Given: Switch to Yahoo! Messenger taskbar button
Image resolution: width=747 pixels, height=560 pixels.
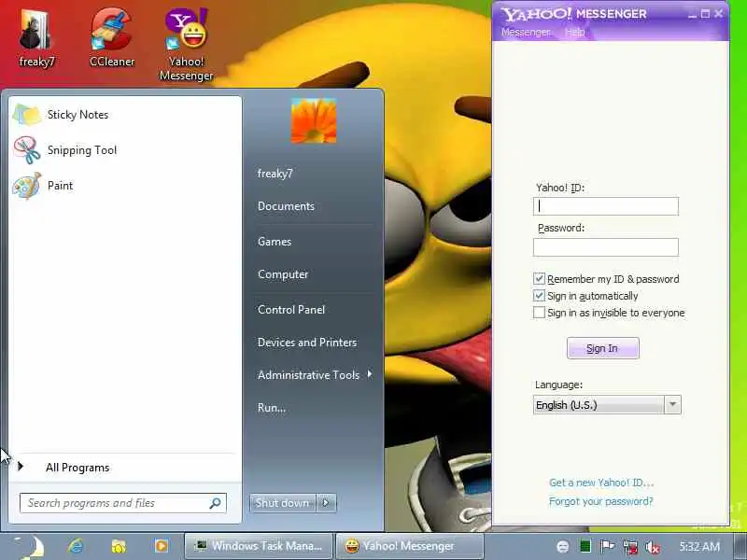Looking at the screenshot, I should click(x=410, y=546).
